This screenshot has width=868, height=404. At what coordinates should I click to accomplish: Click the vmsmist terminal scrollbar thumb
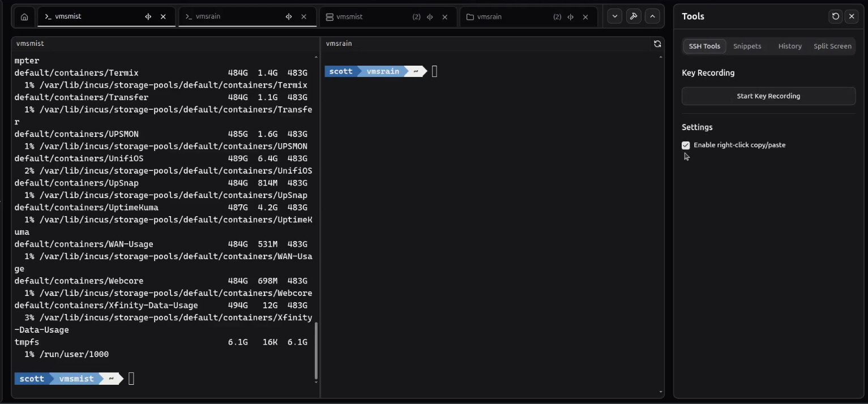(316, 351)
